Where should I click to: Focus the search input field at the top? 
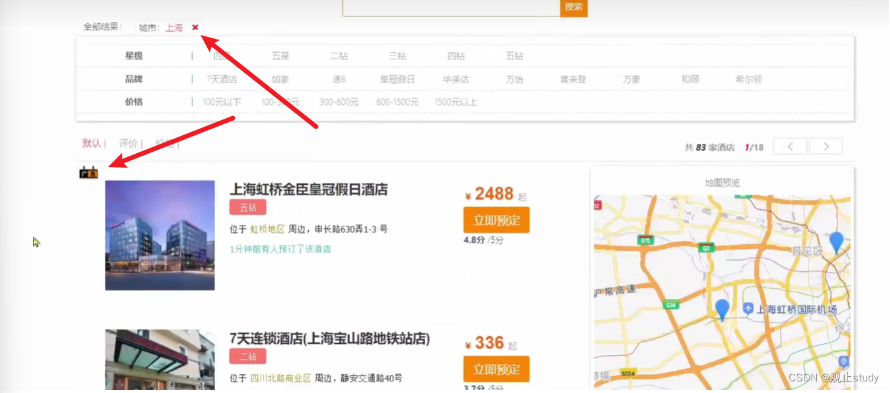tap(451, 7)
